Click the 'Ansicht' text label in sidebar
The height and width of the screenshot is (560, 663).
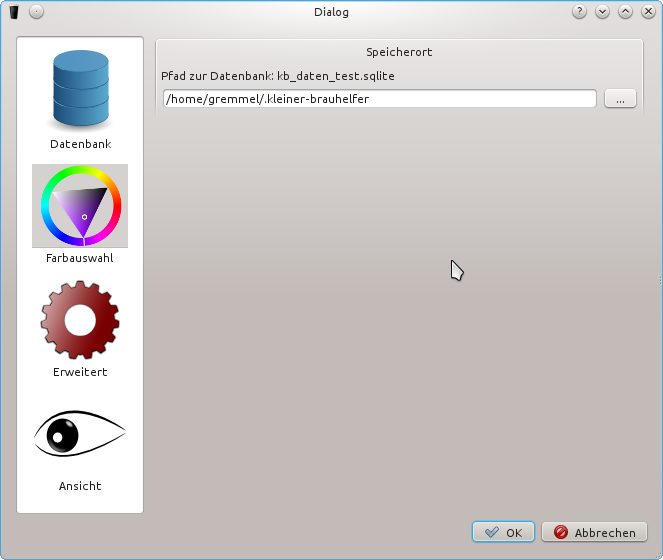coord(80,486)
